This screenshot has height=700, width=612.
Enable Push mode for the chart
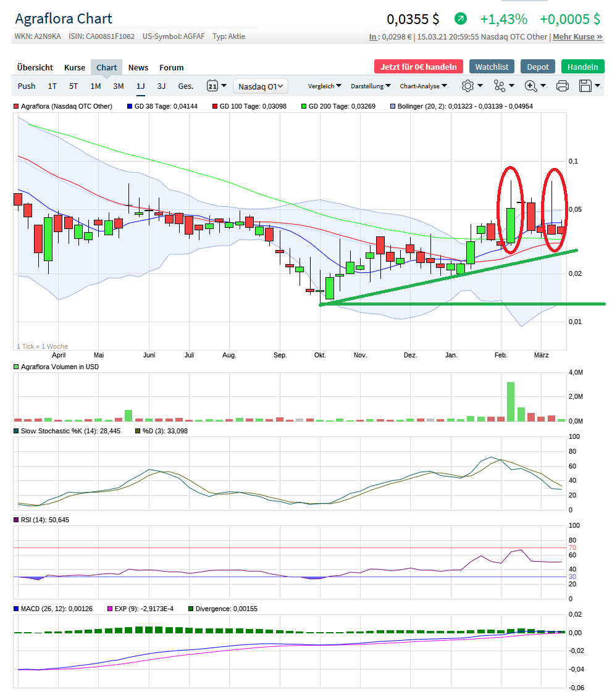pos(26,86)
